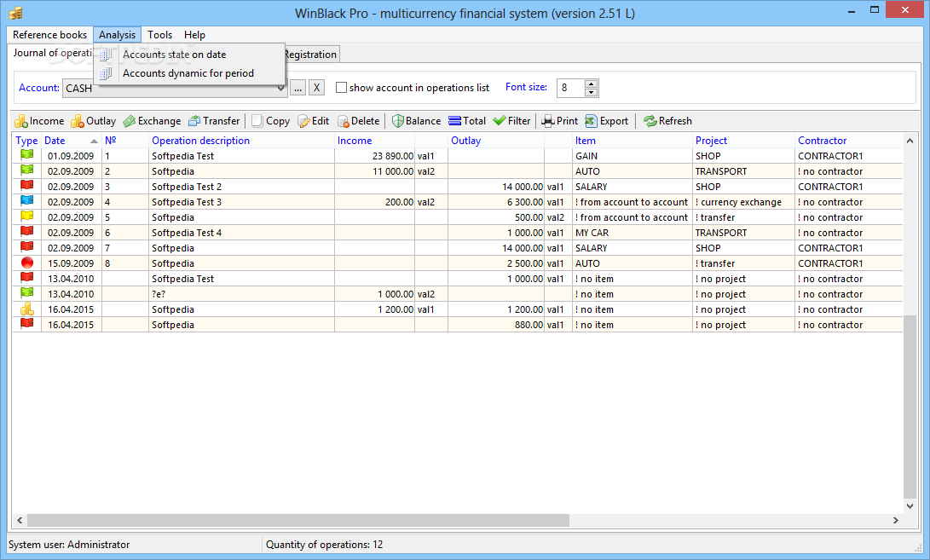930x560 pixels.
Task: Click the currency exchange project cell
Action: (x=743, y=202)
